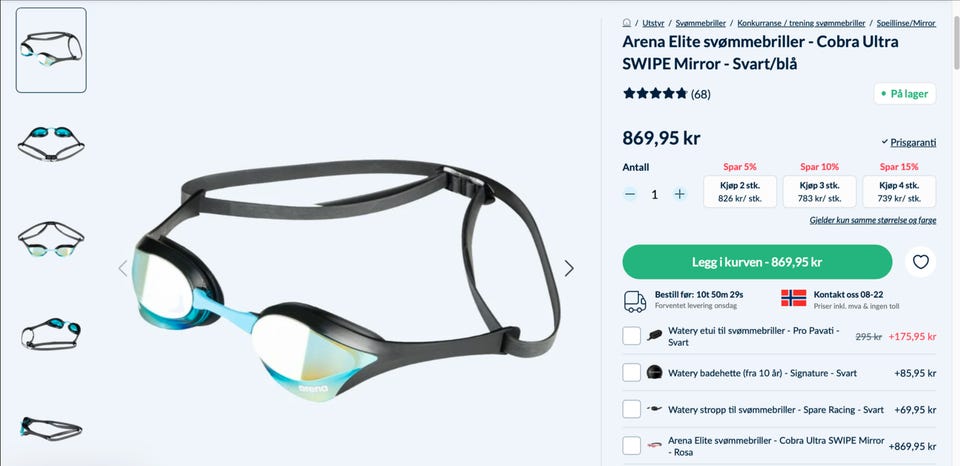This screenshot has height=466, width=960.
Task: Check the Watery stropp Spare Racing add-on
Action: tap(631, 409)
